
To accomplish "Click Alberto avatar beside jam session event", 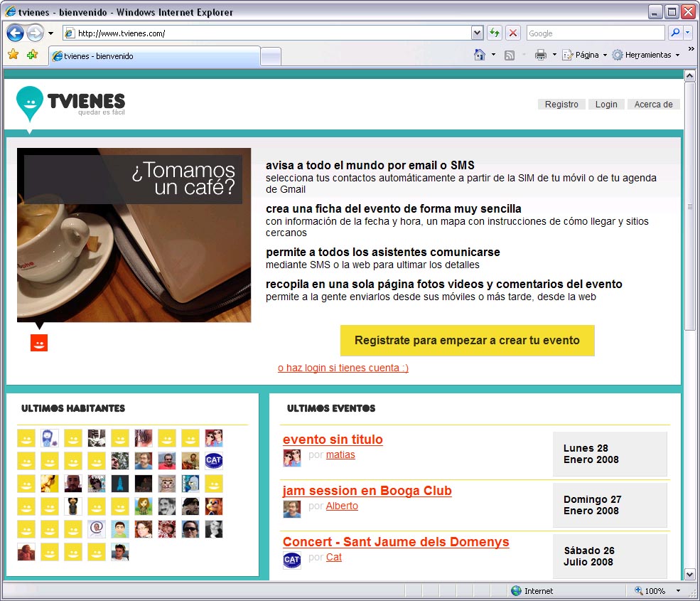I will 292,509.
